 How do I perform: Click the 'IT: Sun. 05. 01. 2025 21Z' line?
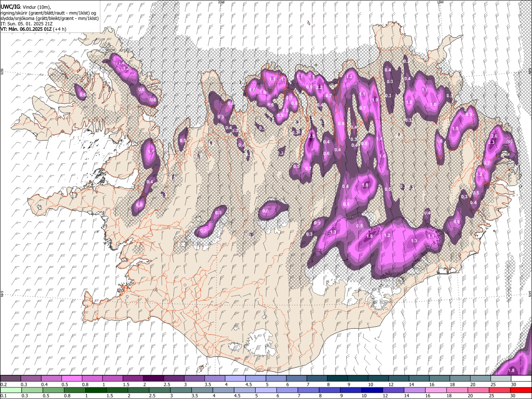pyautogui.click(x=27, y=24)
